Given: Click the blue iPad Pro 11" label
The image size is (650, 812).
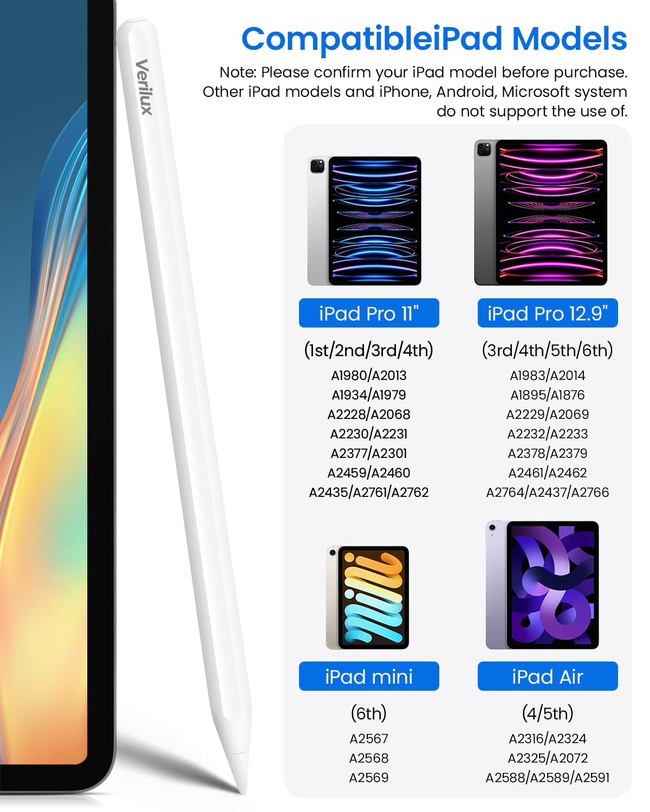Looking at the screenshot, I should (369, 313).
